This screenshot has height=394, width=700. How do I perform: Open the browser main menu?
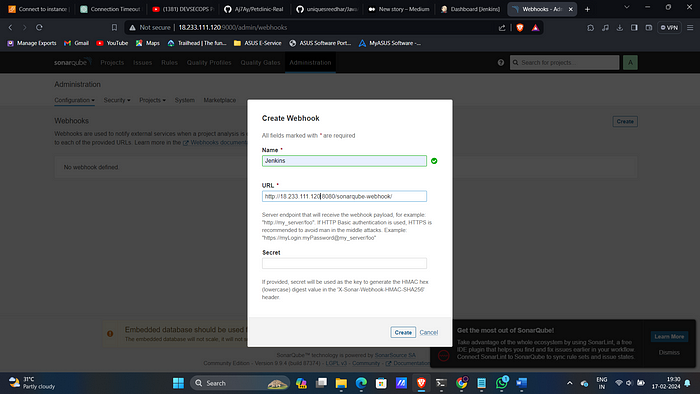click(x=690, y=28)
